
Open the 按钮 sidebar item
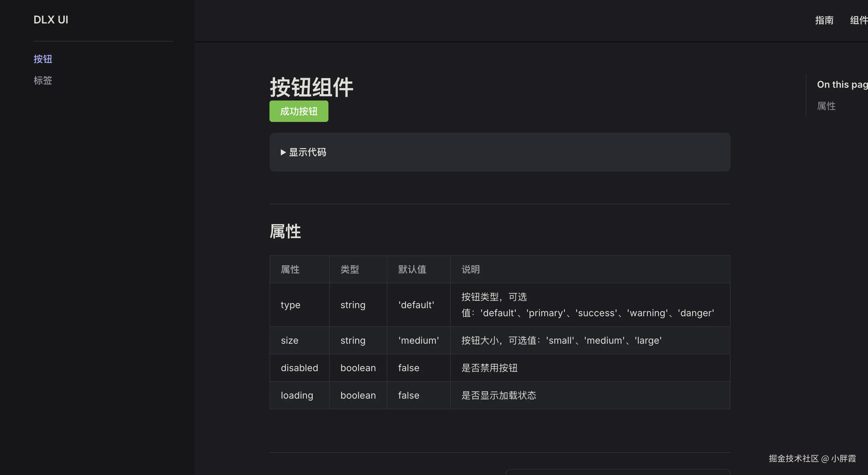click(43, 59)
